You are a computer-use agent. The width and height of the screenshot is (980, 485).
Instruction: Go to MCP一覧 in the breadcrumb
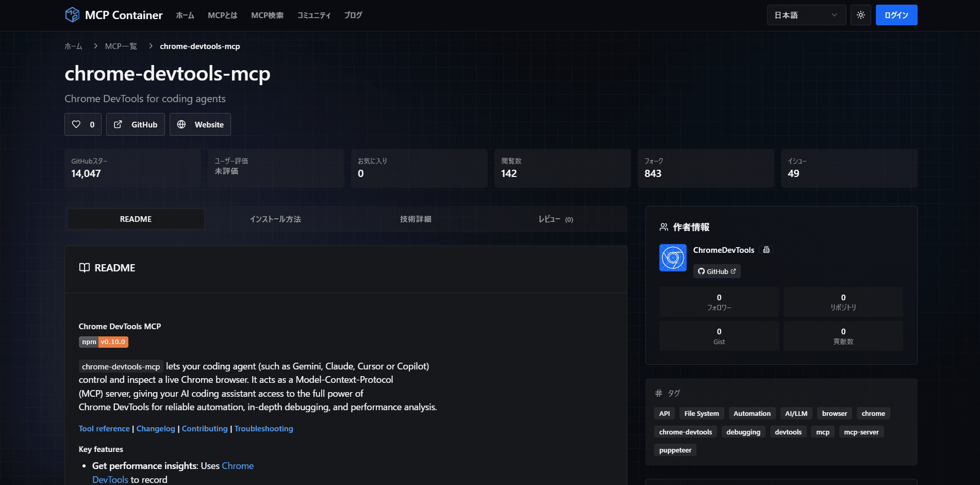coord(121,46)
